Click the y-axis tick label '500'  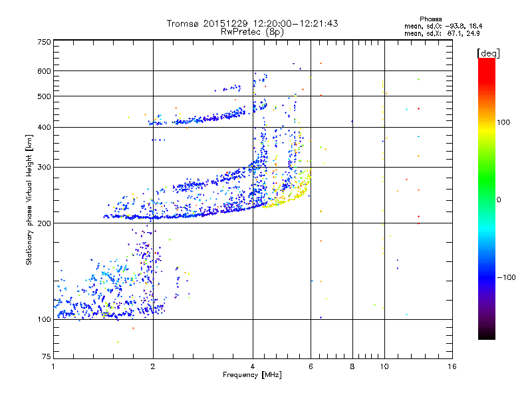(45, 96)
